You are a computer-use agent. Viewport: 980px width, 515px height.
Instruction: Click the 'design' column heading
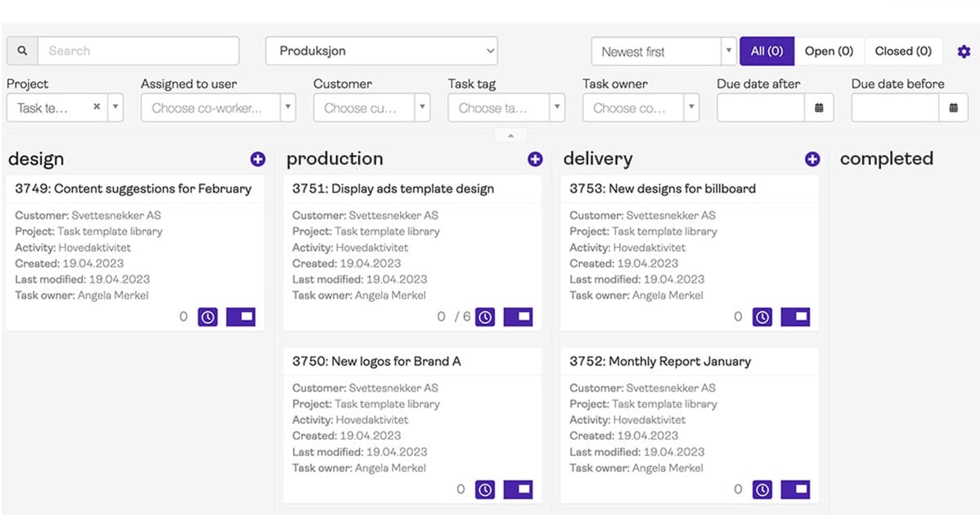36,159
